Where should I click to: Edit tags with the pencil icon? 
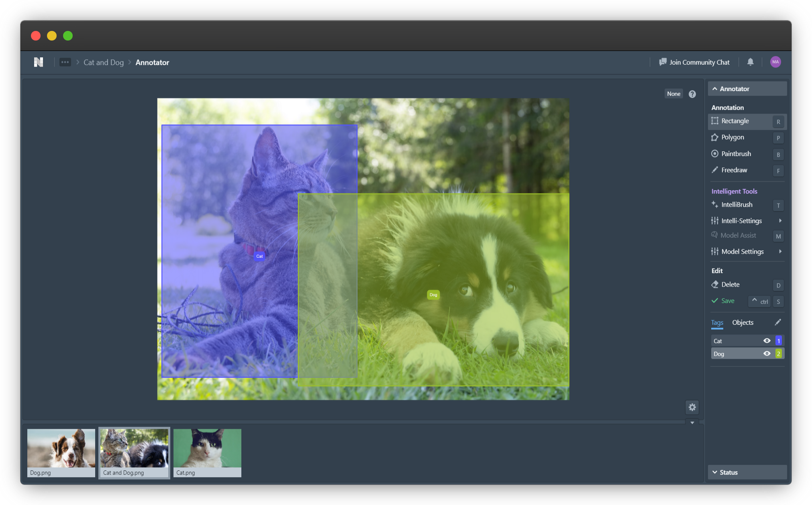(778, 322)
